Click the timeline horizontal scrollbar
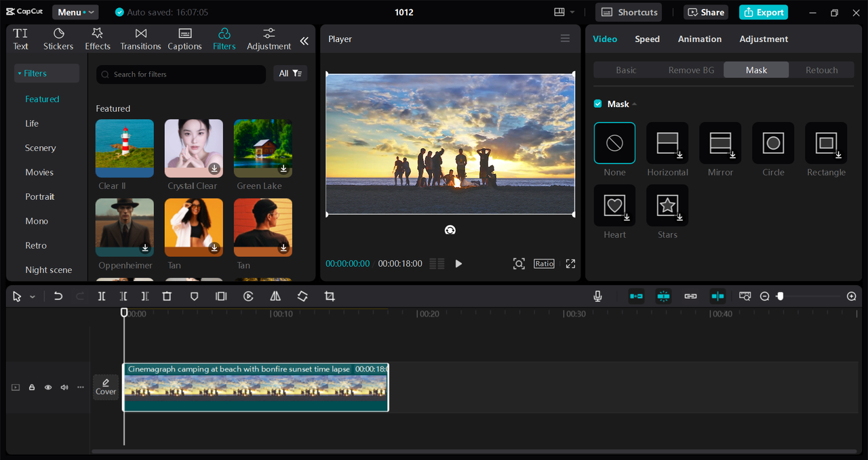 pos(474,451)
